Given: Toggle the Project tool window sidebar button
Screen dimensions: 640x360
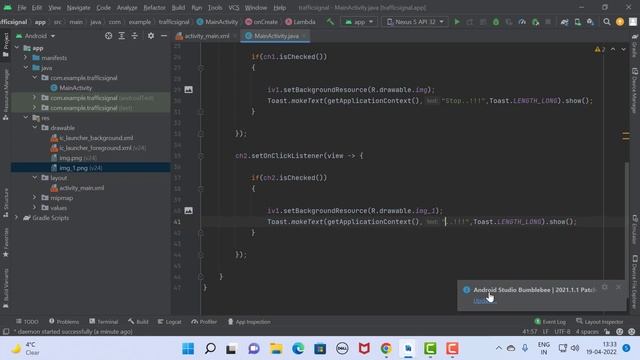Looking at the screenshot, I should click(x=6, y=45).
